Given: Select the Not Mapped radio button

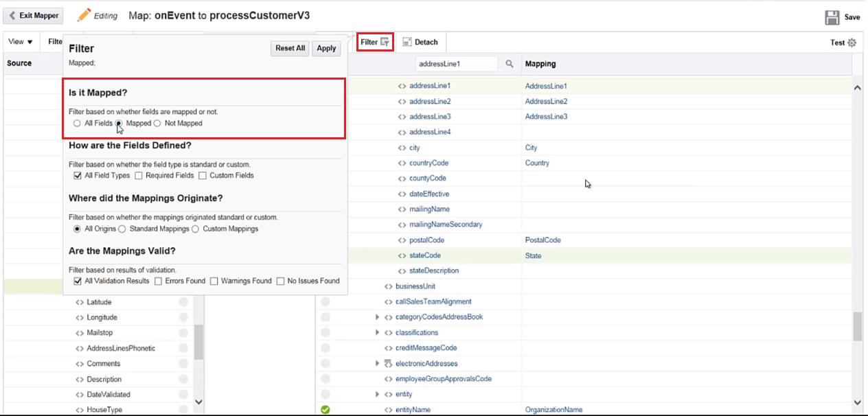Looking at the screenshot, I should (x=157, y=124).
